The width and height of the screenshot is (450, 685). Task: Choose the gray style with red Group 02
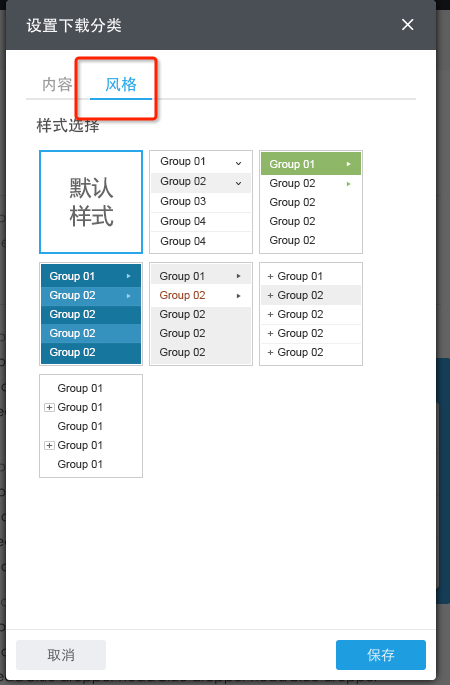click(201, 314)
